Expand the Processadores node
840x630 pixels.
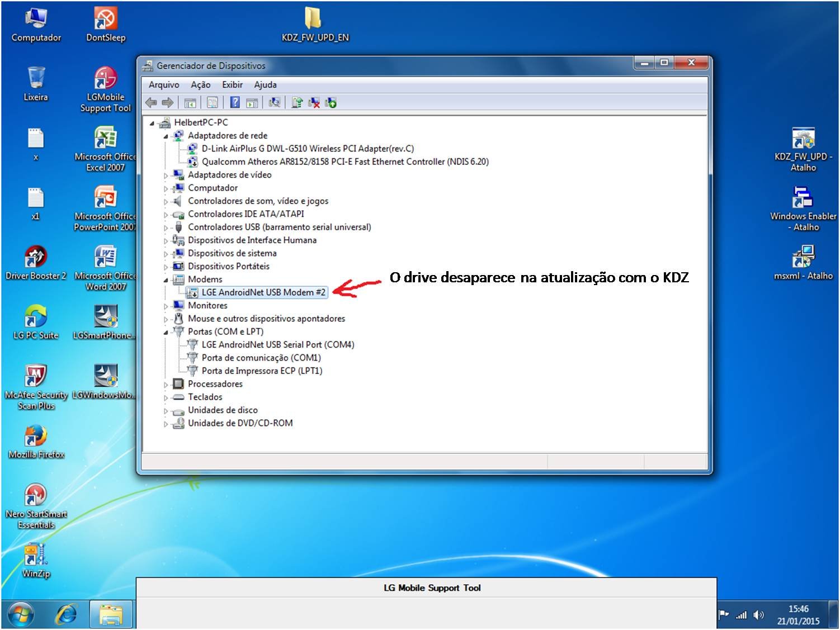[x=166, y=385]
